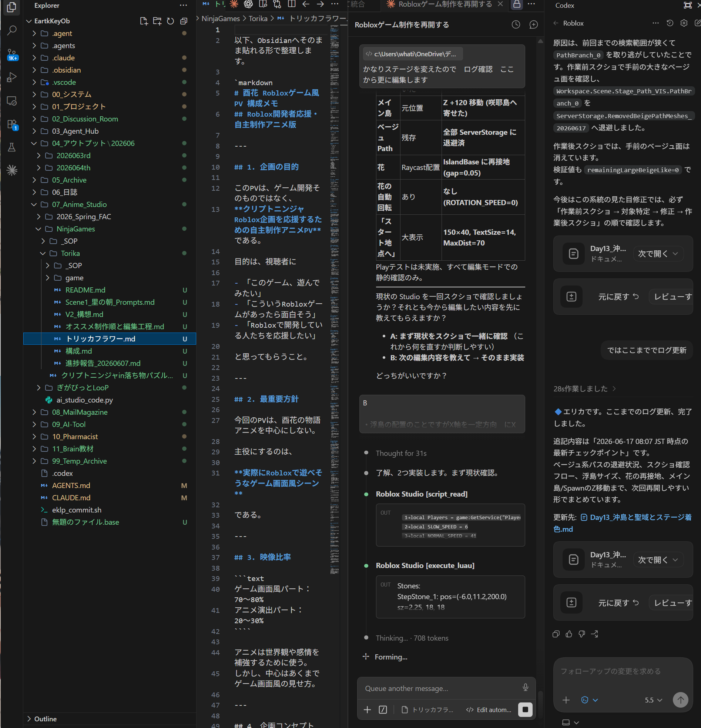
Task: Stop the running Claude response
Action: pos(525,709)
